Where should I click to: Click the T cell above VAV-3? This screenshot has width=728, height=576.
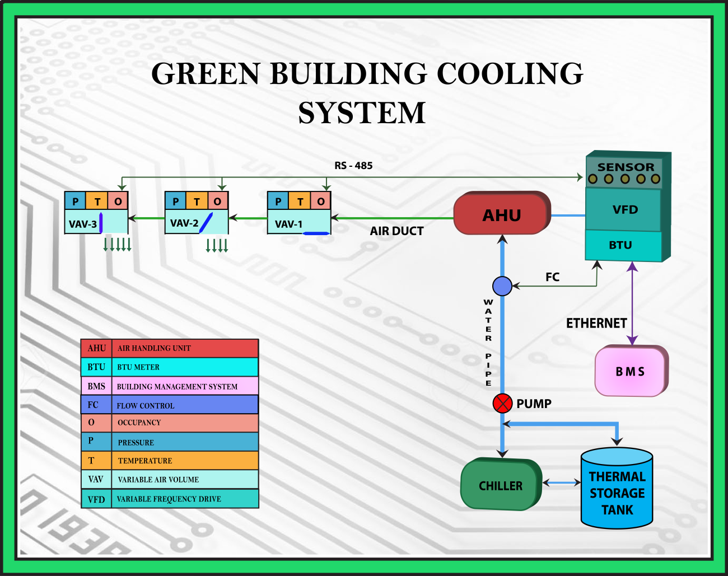[x=97, y=201]
